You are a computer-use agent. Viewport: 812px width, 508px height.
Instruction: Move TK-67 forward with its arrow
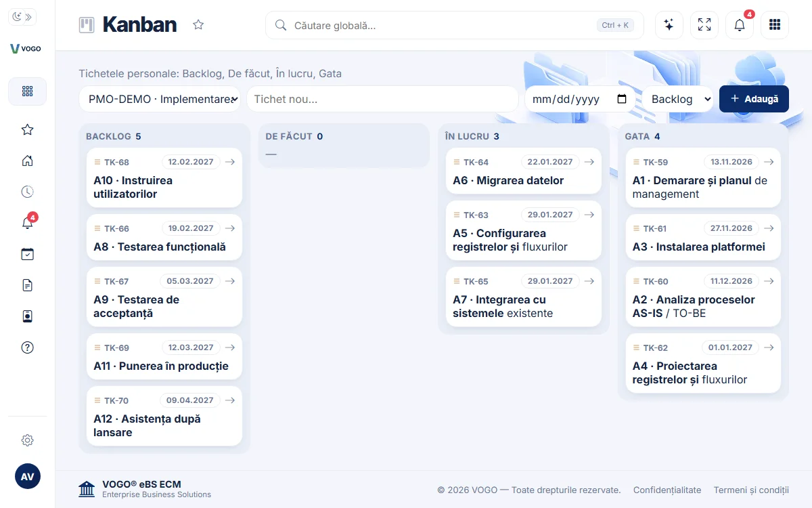pos(230,281)
